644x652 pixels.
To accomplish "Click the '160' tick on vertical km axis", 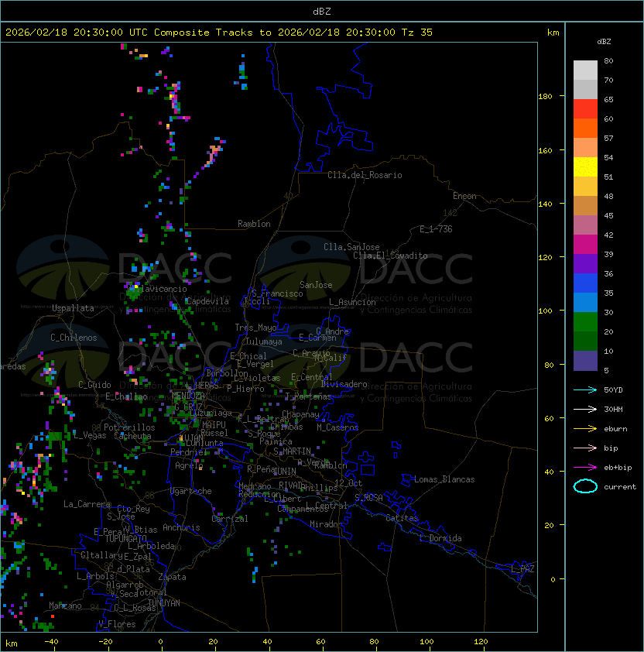I will 545,150.
